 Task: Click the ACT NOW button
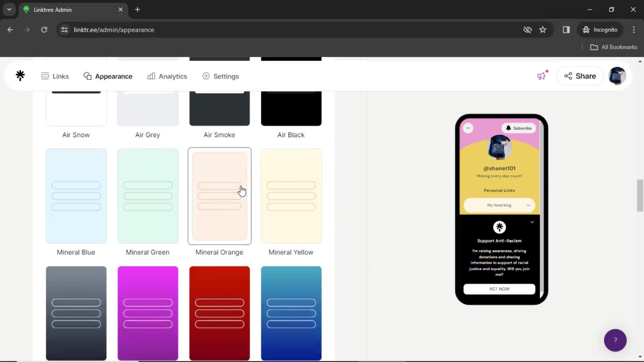pos(499,289)
